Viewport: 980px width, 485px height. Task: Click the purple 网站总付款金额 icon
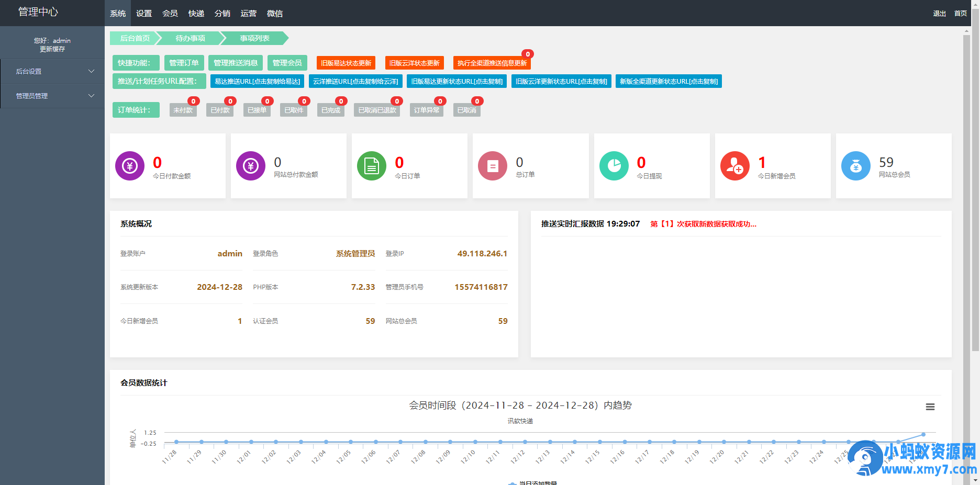pyautogui.click(x=250, y=166)
